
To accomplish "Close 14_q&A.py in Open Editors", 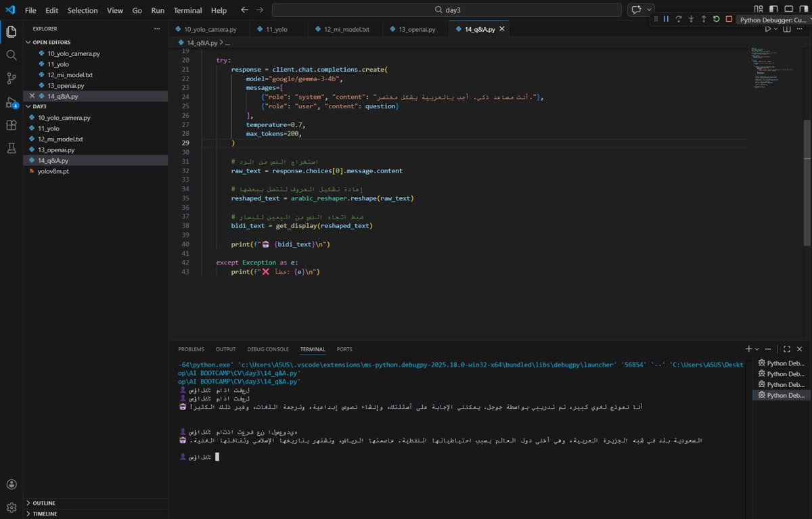I will (32, 96).
